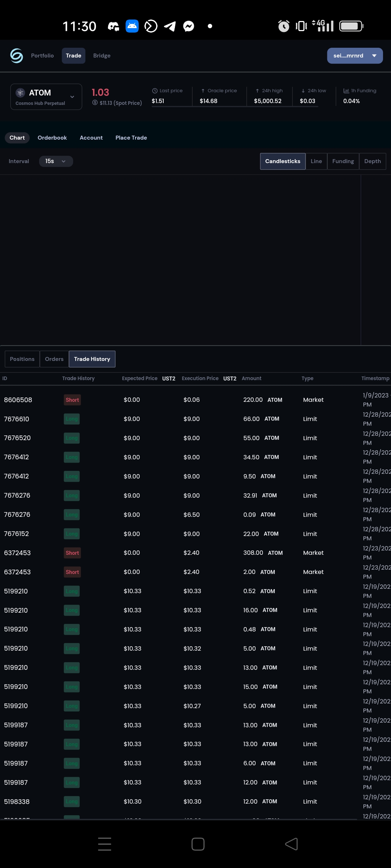The height and width of the screenshot is (868, 391).
Task: Tap the Android recent apps menu icon
Action: point(105,844)
